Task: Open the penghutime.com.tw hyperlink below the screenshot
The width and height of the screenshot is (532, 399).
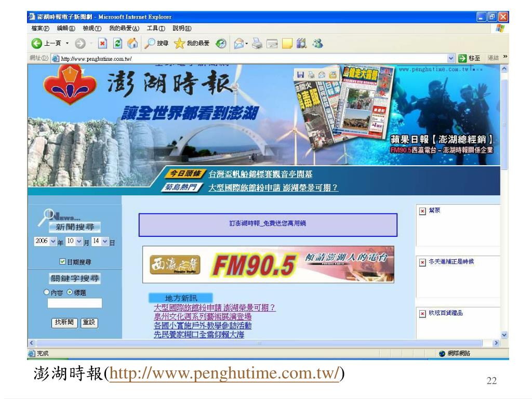Action: click(x=224, y=373)
